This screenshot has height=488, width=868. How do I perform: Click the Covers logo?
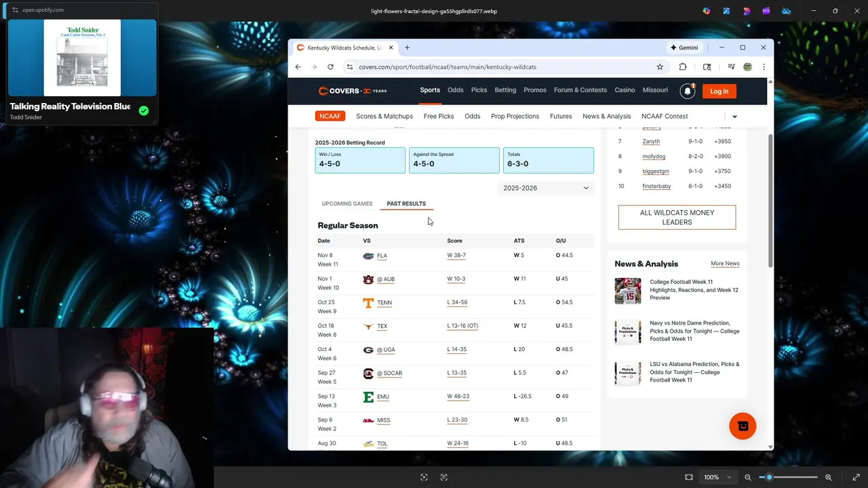[x=353, y=91]
